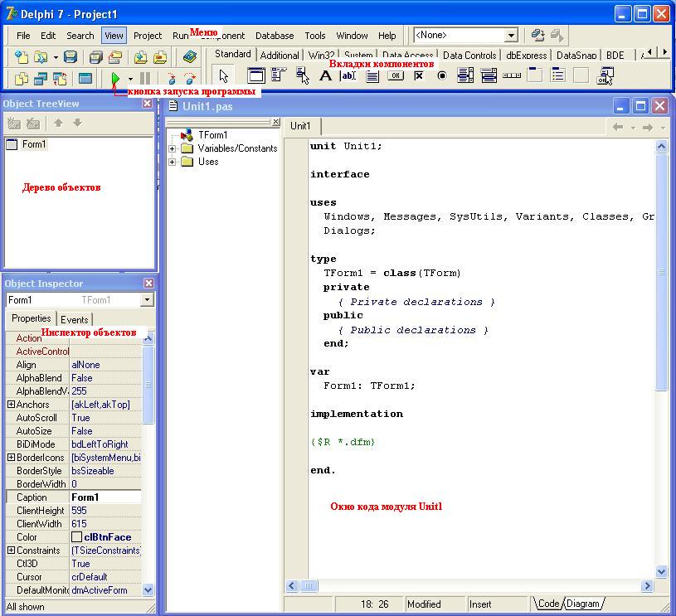Pick the Edit component (ab icon)
Viewport: 676px width, 616px height.
[x=348, y=76]
